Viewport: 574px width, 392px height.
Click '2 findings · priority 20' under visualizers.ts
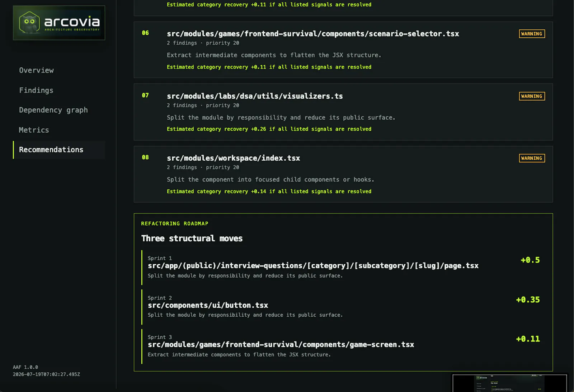coord(203,105)
